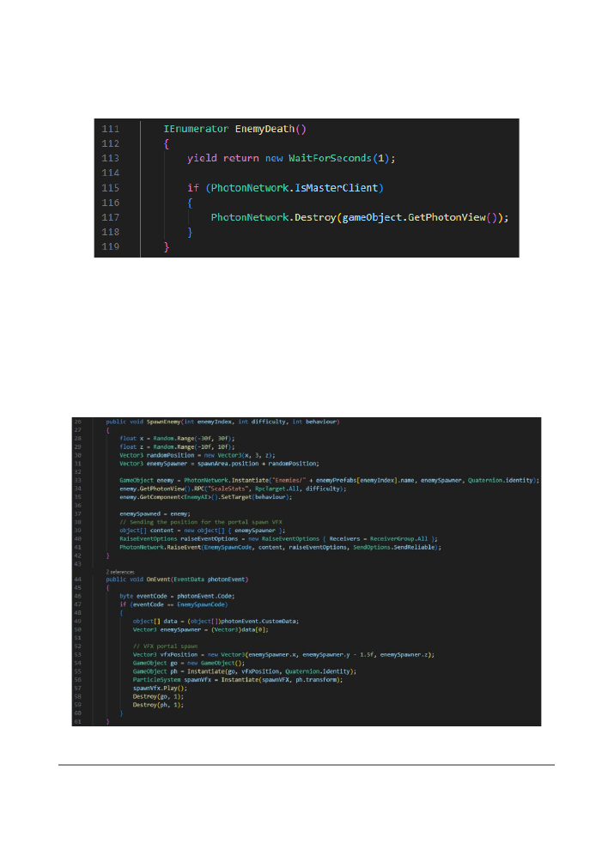Click line number 53 in the lower code gutter
The image size is (614, 868).
77,654
